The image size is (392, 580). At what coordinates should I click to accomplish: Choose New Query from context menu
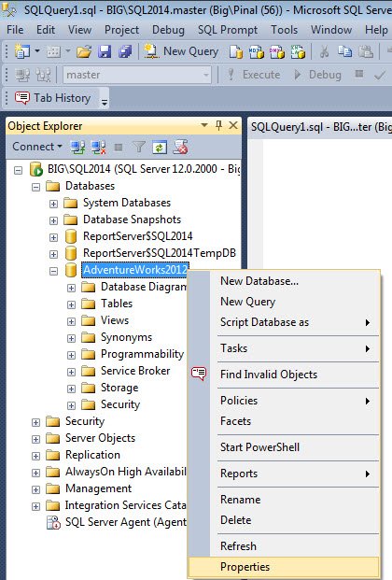point(284,302)
